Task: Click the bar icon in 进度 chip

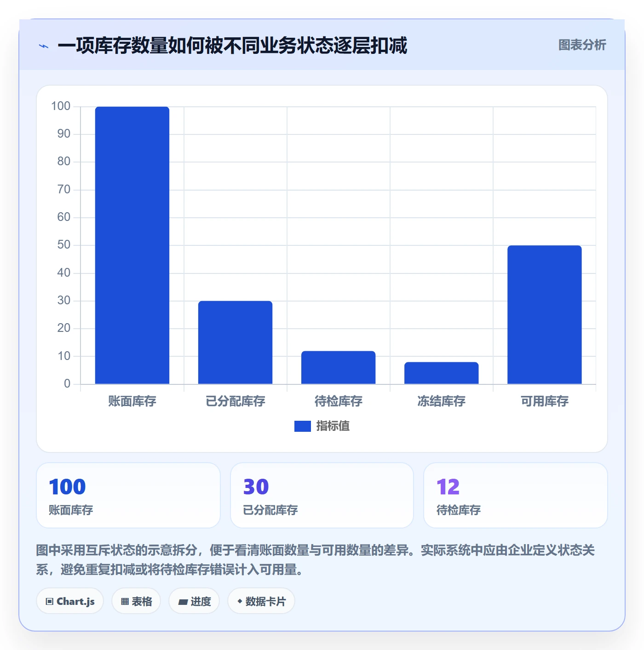Action: coord(183,602)
